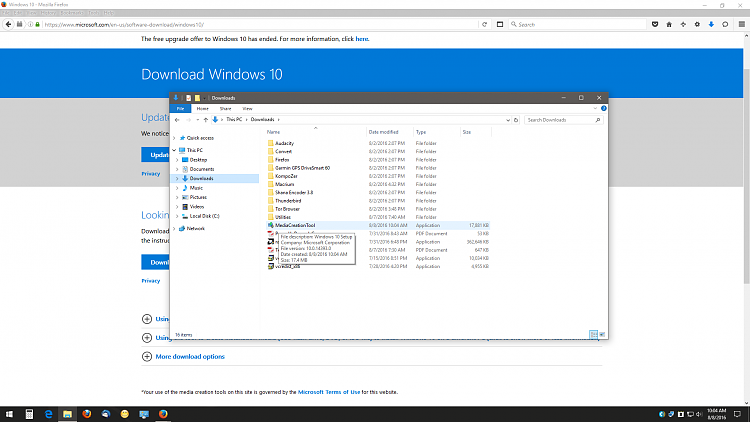This screenshot has width=750, height=422.
Task: Open Explorer View ribbon tab
Action: tap(247, 109)
